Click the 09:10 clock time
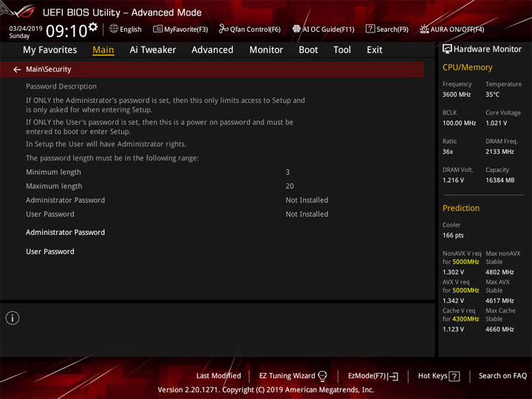 (66, 31)
